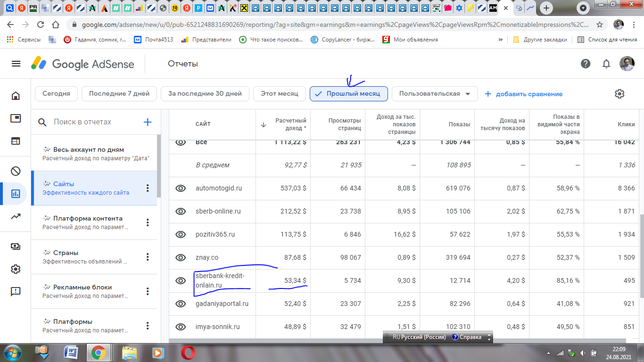This screenshot has height=362, width=644.
Task: Toggle the eye for gadaniyaportal.ru row
Action: pyautogui.click(x=181, y=304)
